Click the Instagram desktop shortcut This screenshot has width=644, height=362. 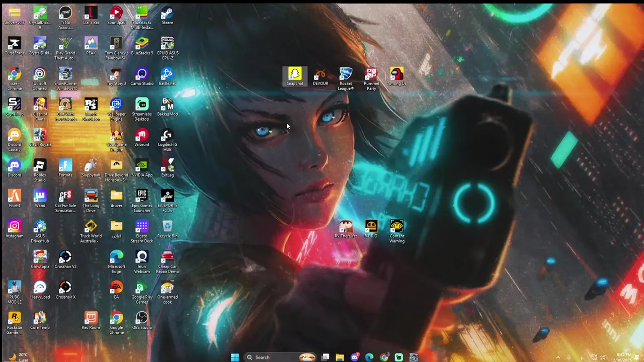click(14, 229)
